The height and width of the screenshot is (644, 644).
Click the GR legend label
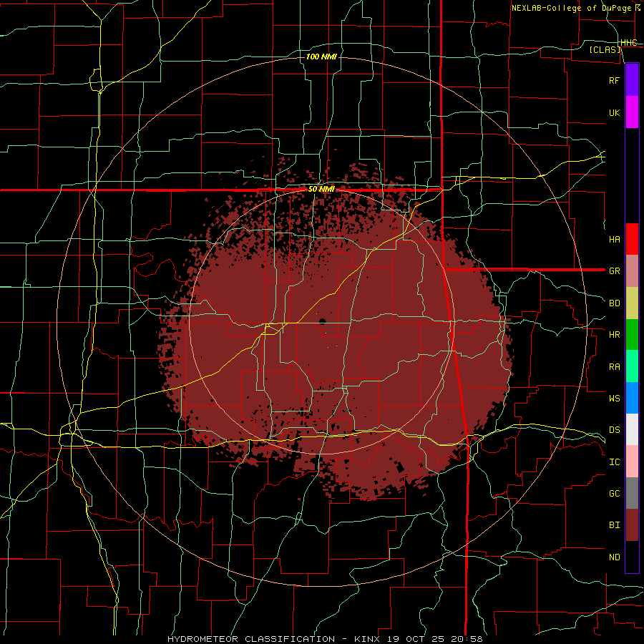[614, 271]
